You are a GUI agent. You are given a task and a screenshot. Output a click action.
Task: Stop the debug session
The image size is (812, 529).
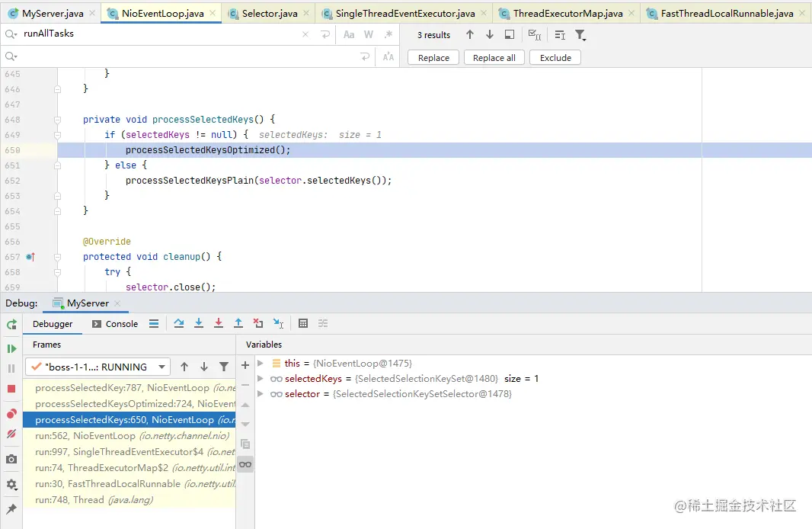click(x=11, y=389)
